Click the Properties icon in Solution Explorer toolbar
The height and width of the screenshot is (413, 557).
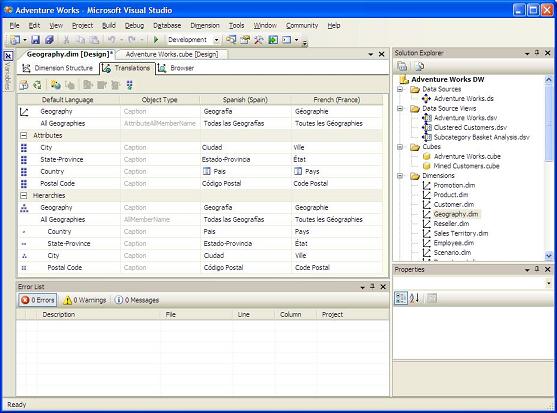coord(402,66)
